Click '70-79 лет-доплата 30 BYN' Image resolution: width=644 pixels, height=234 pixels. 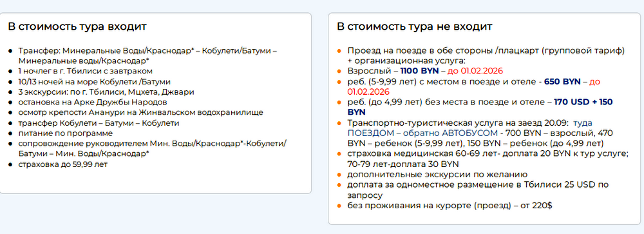(x=403, y=164)
